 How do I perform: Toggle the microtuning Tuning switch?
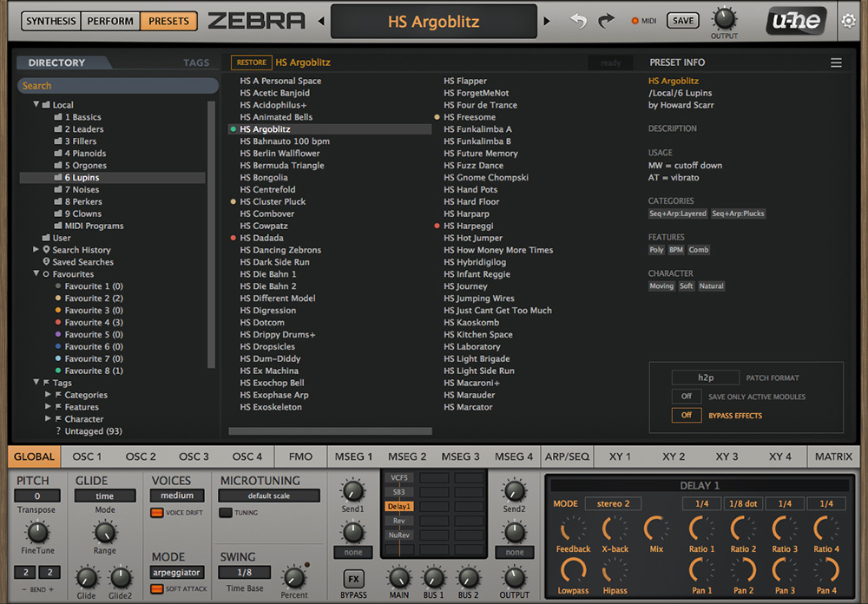coord(226,513)
